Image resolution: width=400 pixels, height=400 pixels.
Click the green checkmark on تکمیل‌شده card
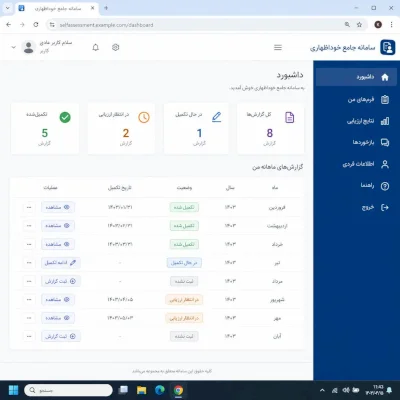pyautogui.click(x=65, y=117)
